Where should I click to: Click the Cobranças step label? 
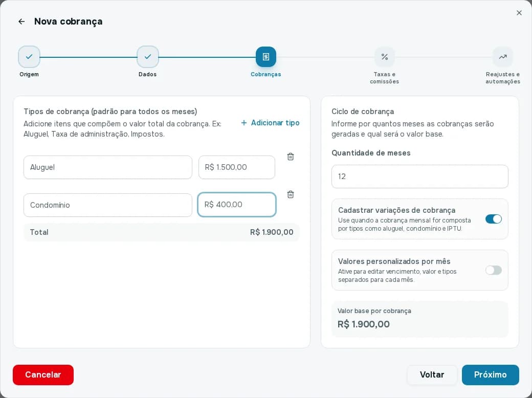pos(265,74)
